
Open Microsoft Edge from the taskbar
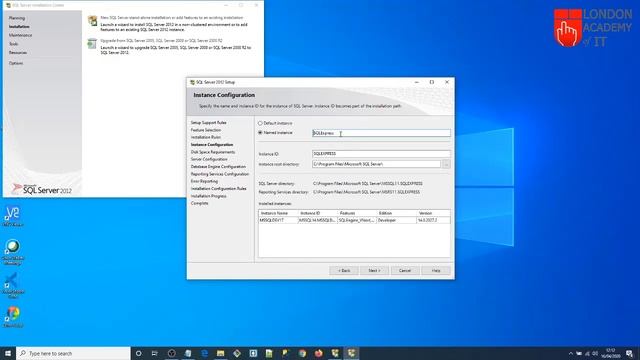pos(204,353)
